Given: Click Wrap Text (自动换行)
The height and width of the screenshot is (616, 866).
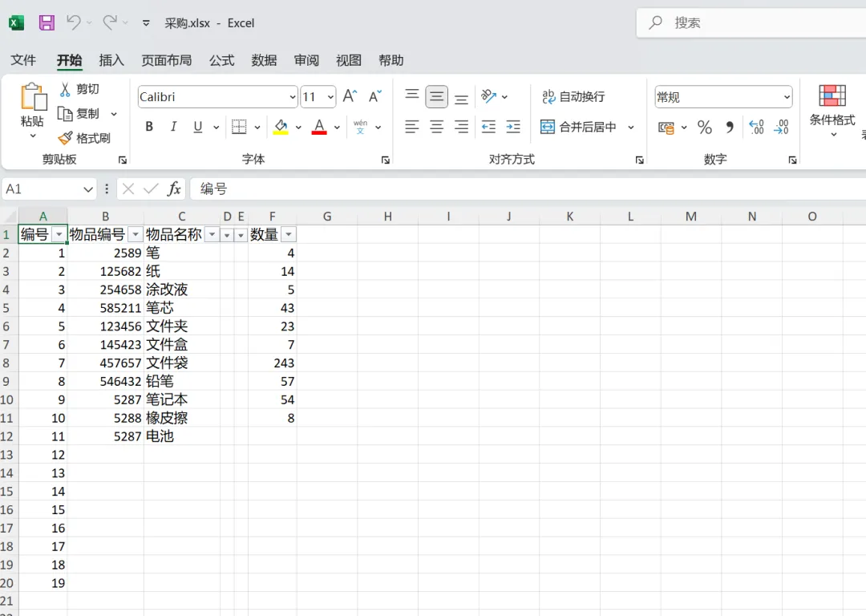Looking at the screenshot, I should pyautogui.click(x=573, y=97).
